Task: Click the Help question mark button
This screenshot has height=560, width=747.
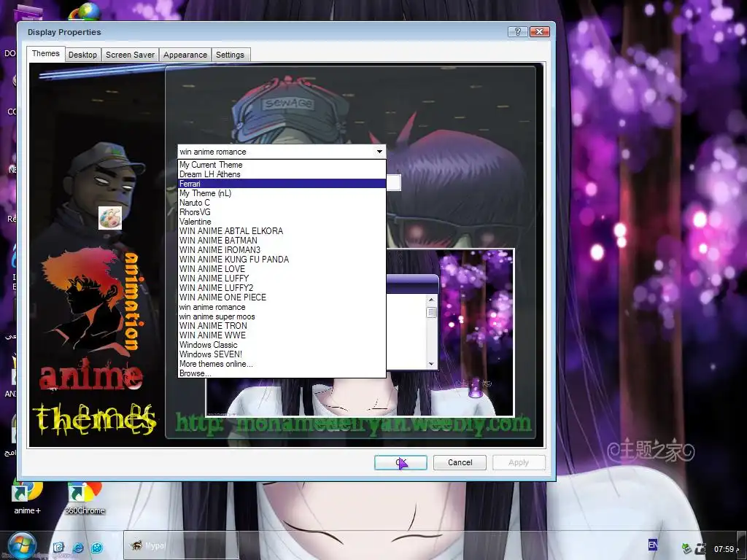Action: pyautogui.click(x=518, y=31)
